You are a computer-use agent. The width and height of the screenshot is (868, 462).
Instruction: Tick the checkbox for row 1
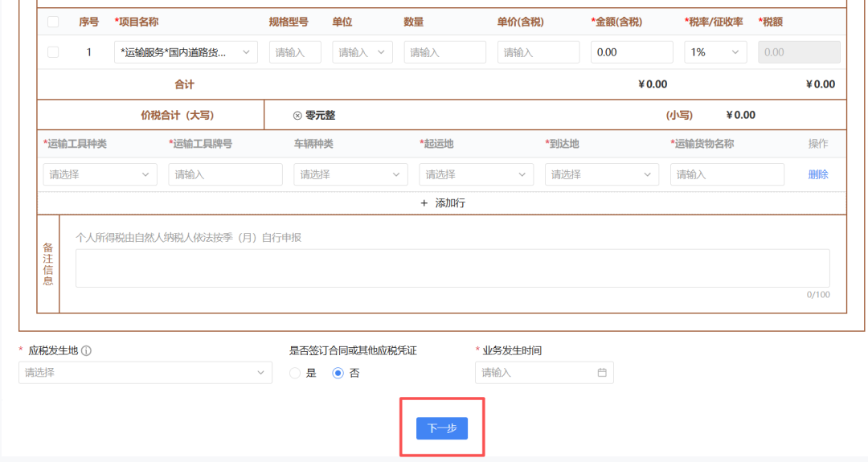pos(53,52)
